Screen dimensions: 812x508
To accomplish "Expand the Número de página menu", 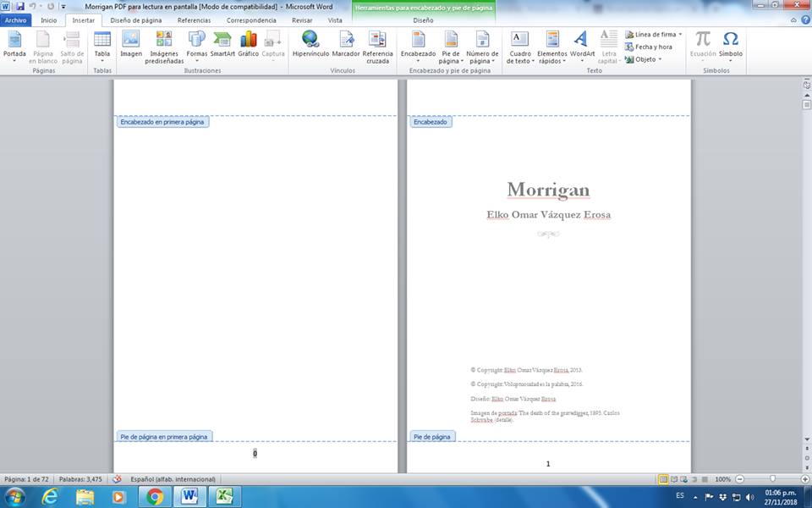I will point(482,47).
